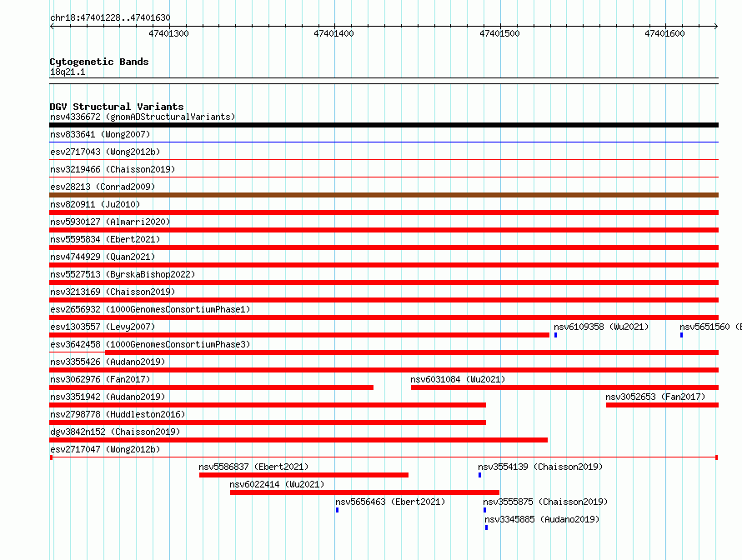Click ruler position 47401600

coord(664,33)
